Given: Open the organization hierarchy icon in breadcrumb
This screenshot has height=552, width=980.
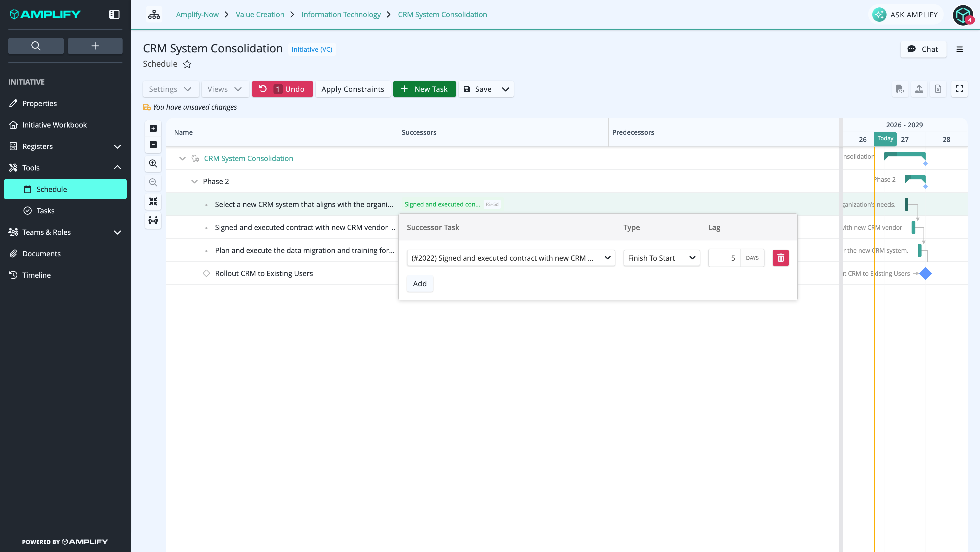Looking at the screenshot, I should pos(154,15).
